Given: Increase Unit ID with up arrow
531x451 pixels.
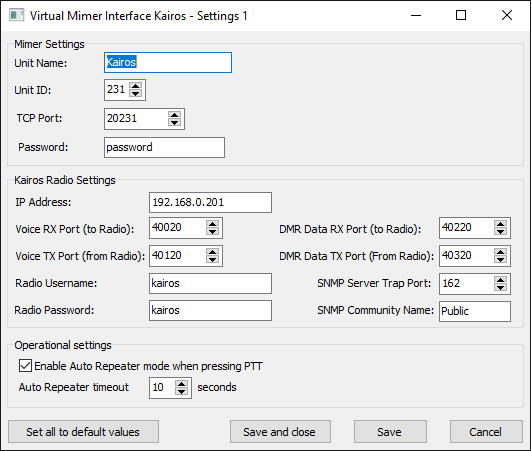Looking at the screenshot, I should tap(136, 86).
